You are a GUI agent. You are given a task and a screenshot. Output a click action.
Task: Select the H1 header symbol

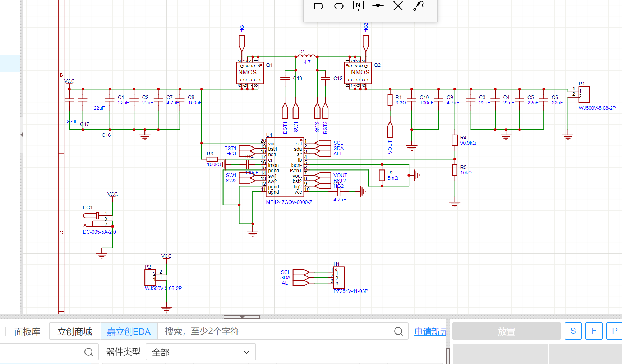pyautogui.click(x=339, y=277)
